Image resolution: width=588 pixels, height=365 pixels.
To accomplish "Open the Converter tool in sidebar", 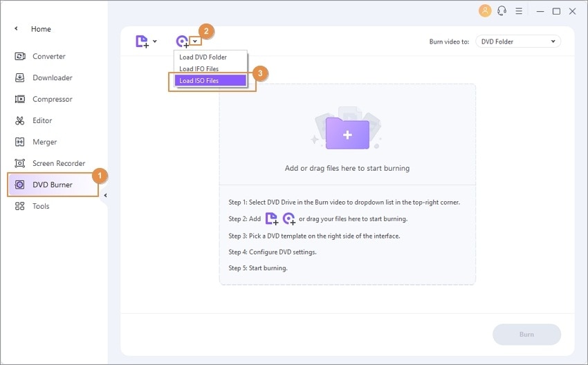I will (41, 56).
